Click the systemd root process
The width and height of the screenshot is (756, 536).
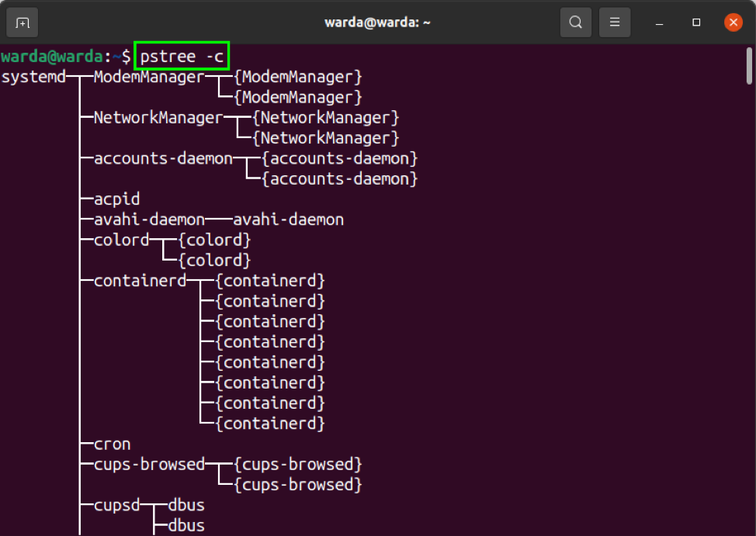33,77
